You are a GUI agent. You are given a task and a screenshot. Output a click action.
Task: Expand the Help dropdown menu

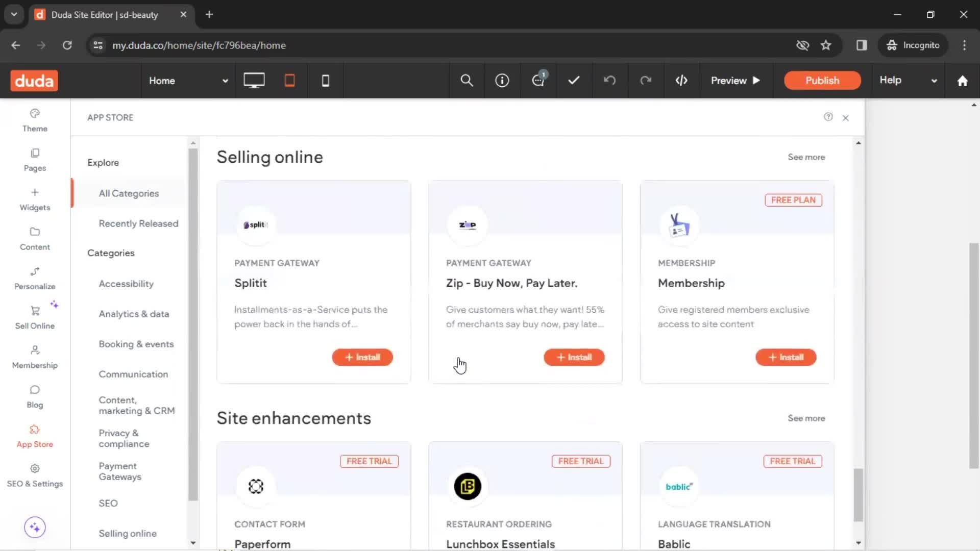(908, 81)
